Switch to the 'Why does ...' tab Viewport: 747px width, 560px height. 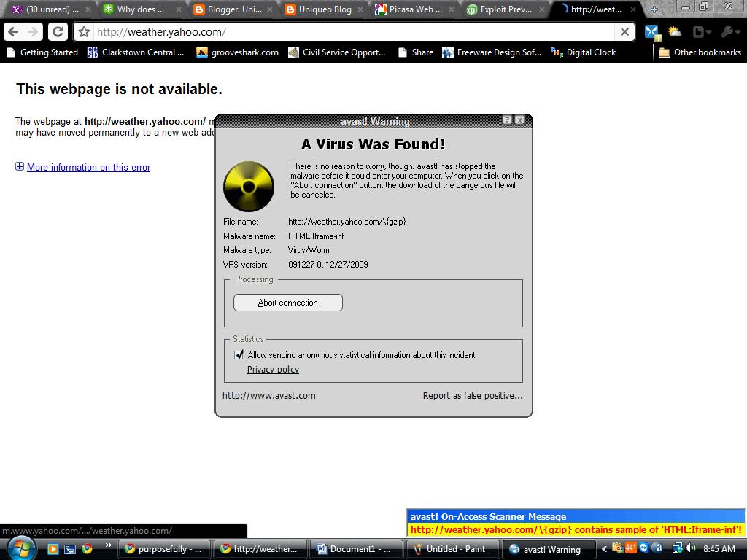pyautogui.click(x=141, y=9)
